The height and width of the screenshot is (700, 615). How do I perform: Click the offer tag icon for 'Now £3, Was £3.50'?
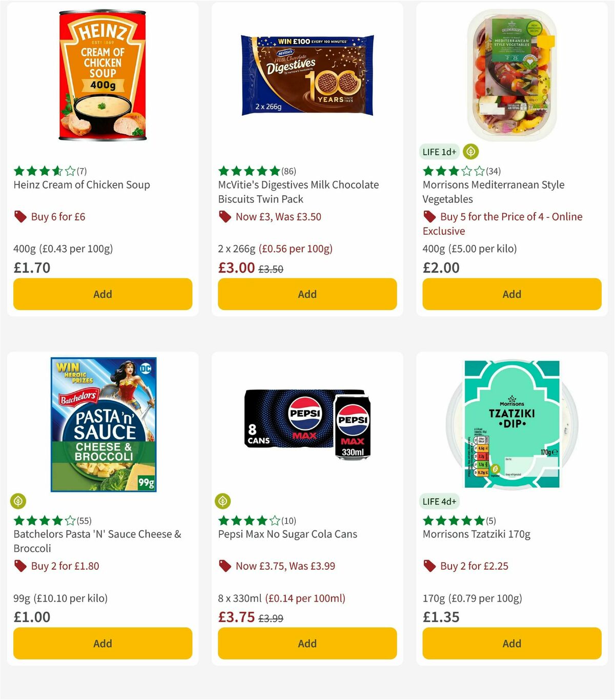224,216
